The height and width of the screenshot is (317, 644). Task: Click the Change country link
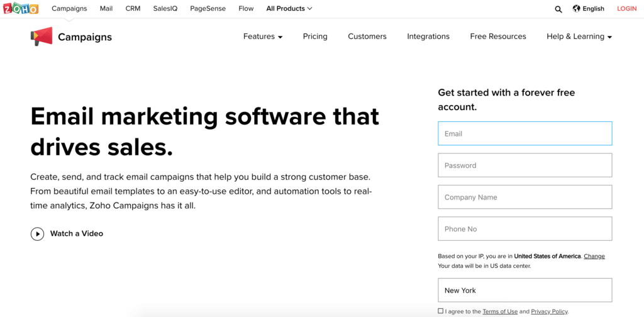point(594,256)
